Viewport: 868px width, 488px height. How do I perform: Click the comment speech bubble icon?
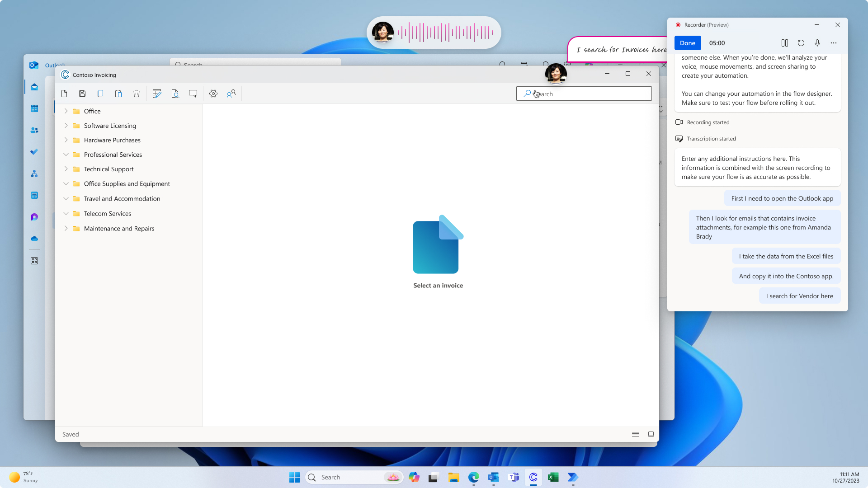pos(193,94)
